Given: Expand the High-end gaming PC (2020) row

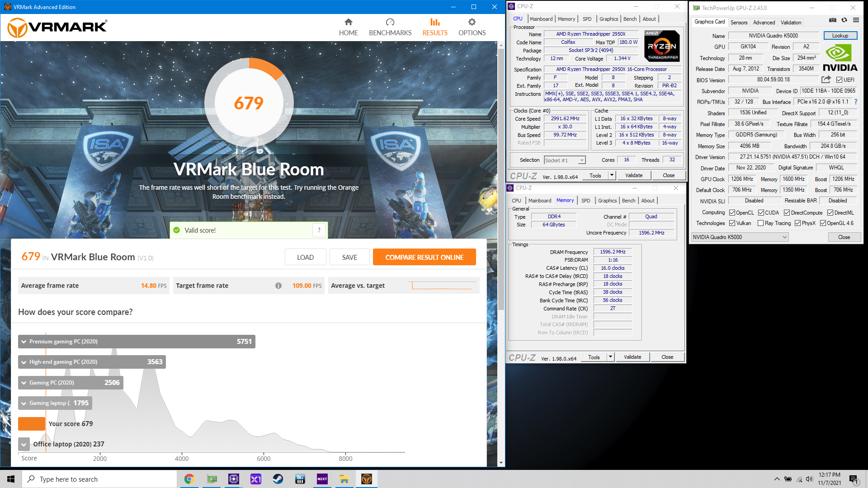Looking at the screenshot, I should coord(92,362).
